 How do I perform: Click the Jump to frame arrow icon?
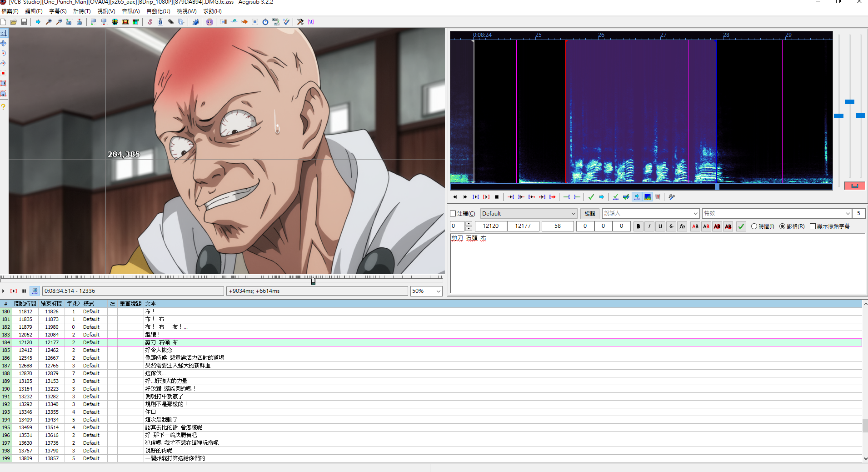point(38,22)
